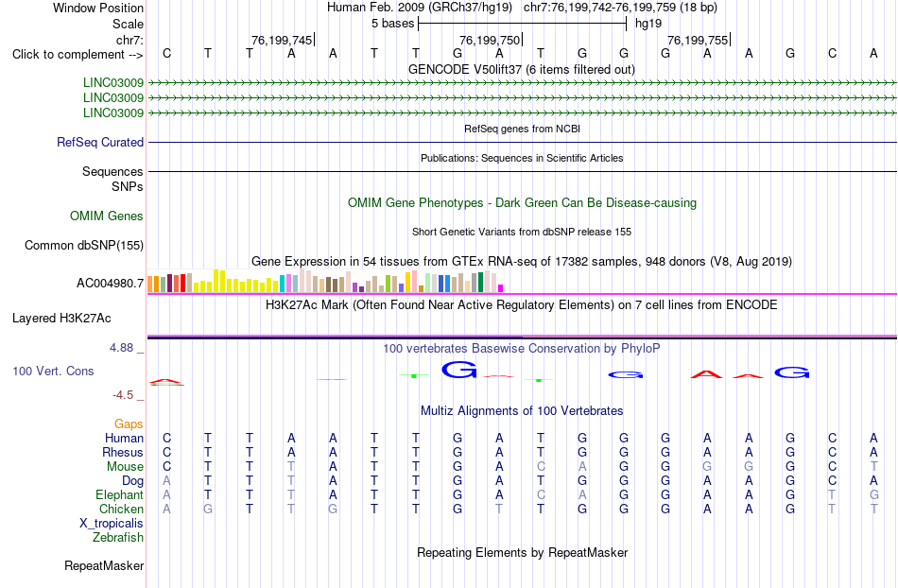Viewport: 898px width, 588px height.
Task: Open the OMIM Genes track label
Action: point(106,216)
